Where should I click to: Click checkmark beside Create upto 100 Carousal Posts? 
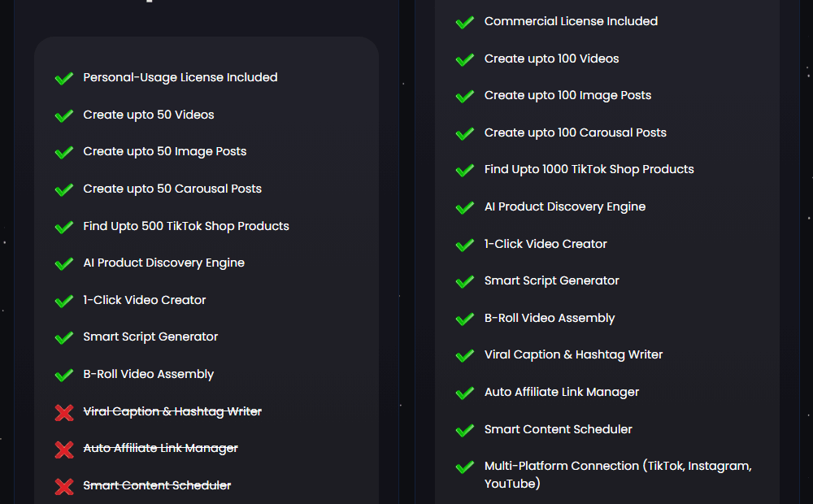465,133
